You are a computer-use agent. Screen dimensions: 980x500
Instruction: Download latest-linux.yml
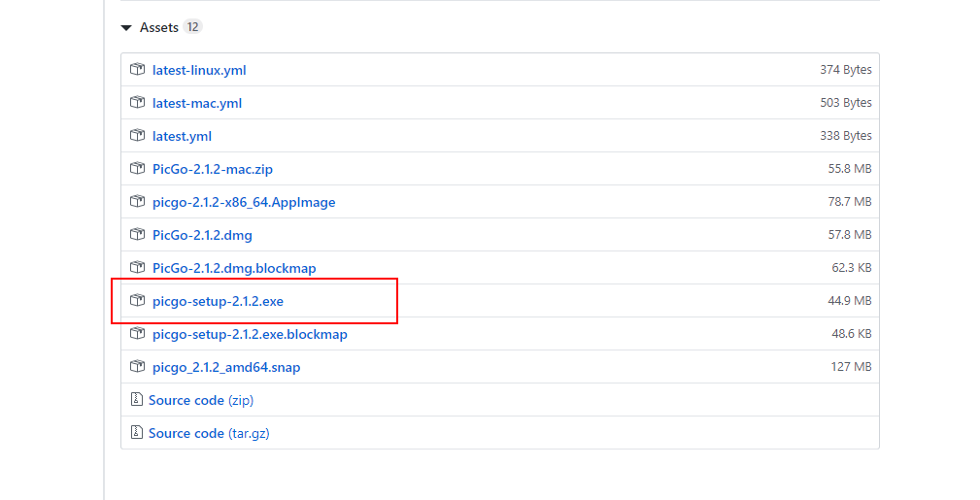coord(199,70)
